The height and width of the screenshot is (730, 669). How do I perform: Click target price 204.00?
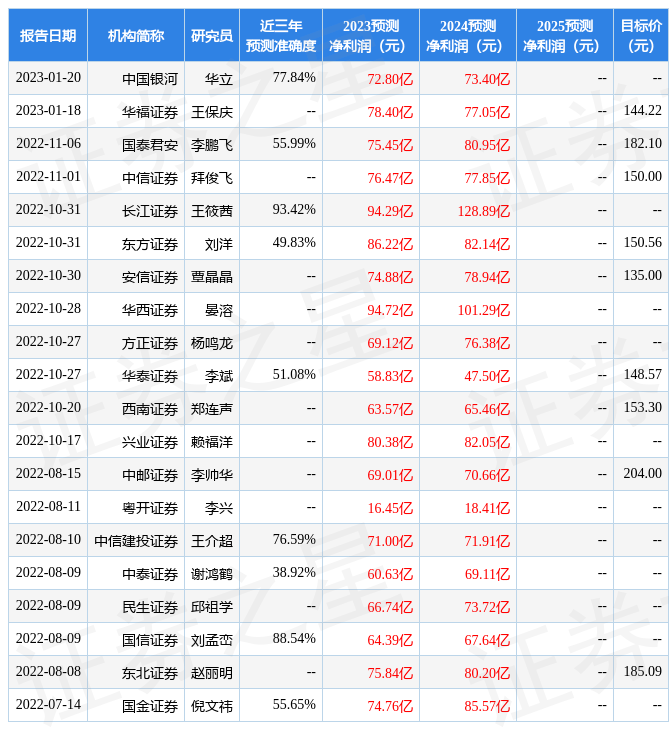pos(642,474)
